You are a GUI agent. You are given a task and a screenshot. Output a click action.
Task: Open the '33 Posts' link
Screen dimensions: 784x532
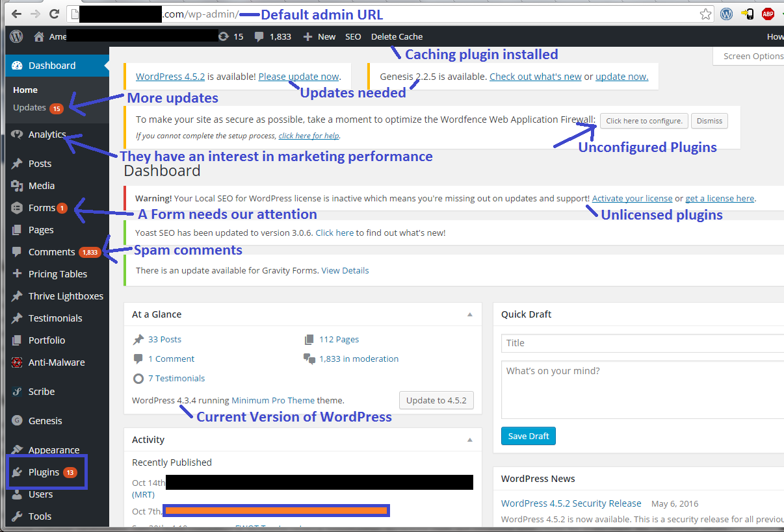pyautogui.click(x=164, y=339)
